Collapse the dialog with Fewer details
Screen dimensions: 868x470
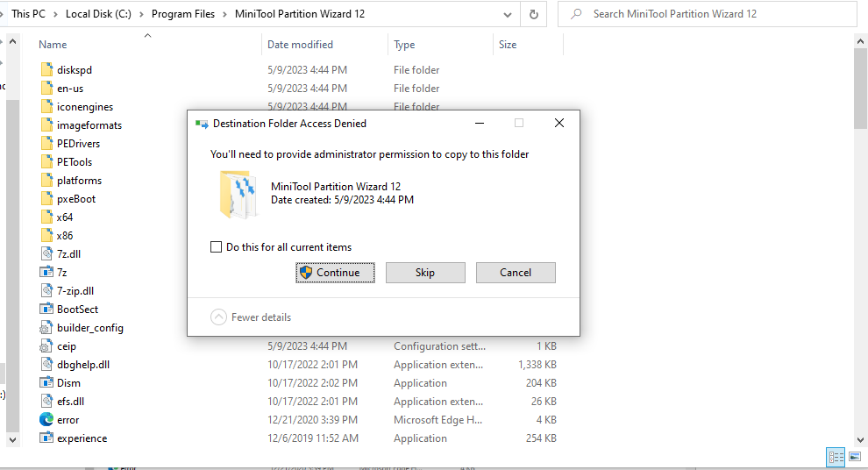(251, 317)
